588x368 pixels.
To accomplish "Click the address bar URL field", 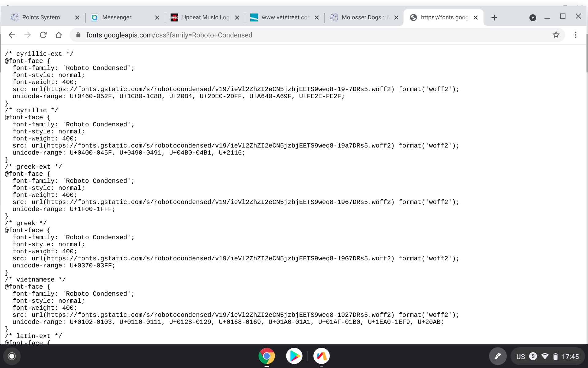I will (x=276, y=35).
